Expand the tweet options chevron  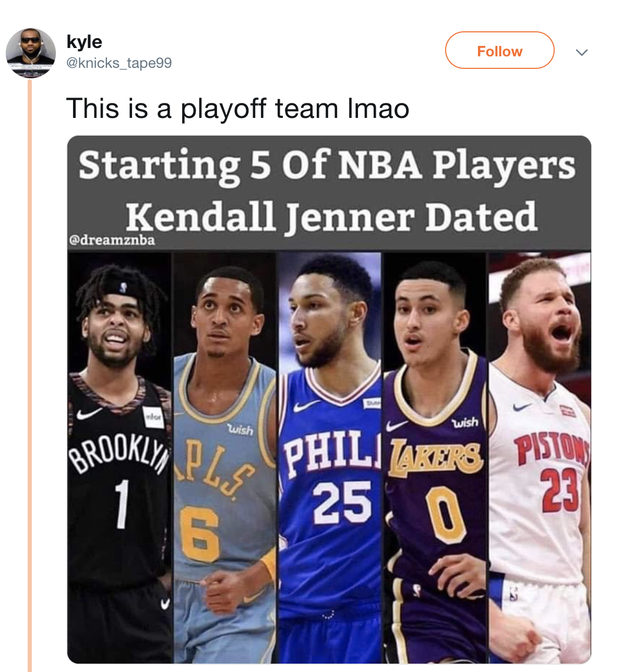click(581, 52)
